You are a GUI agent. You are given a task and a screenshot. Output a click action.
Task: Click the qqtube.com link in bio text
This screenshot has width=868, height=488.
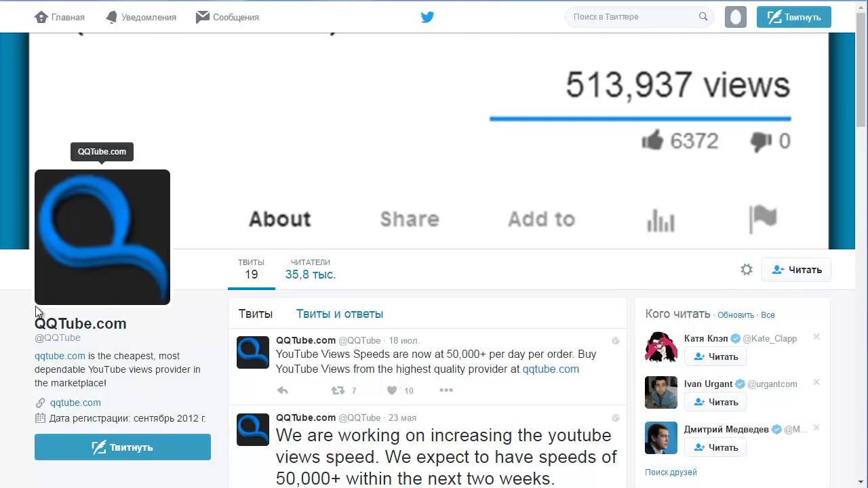pyautogui.click(x=60, y=356)
